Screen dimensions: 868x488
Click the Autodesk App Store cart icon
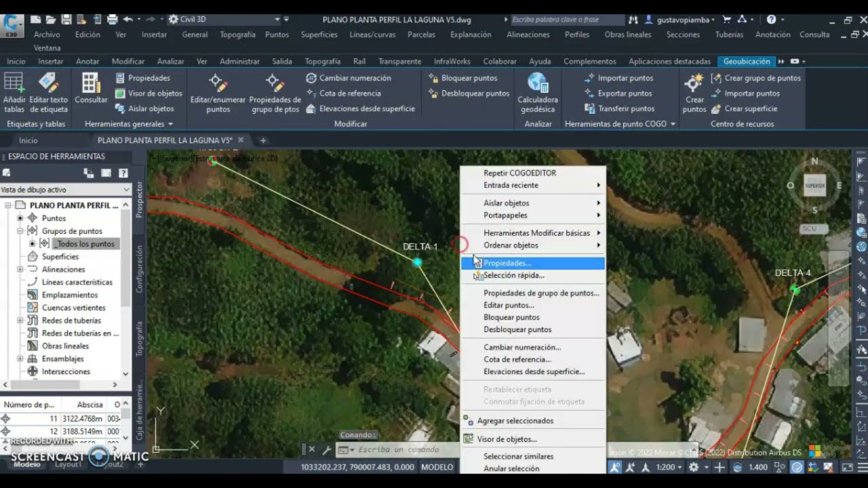pos(727,20)
